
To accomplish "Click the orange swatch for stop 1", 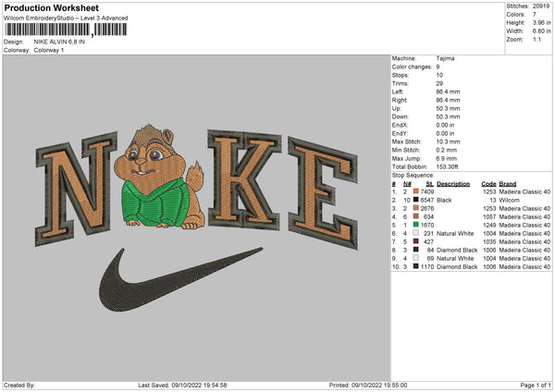I will point(416,191).
